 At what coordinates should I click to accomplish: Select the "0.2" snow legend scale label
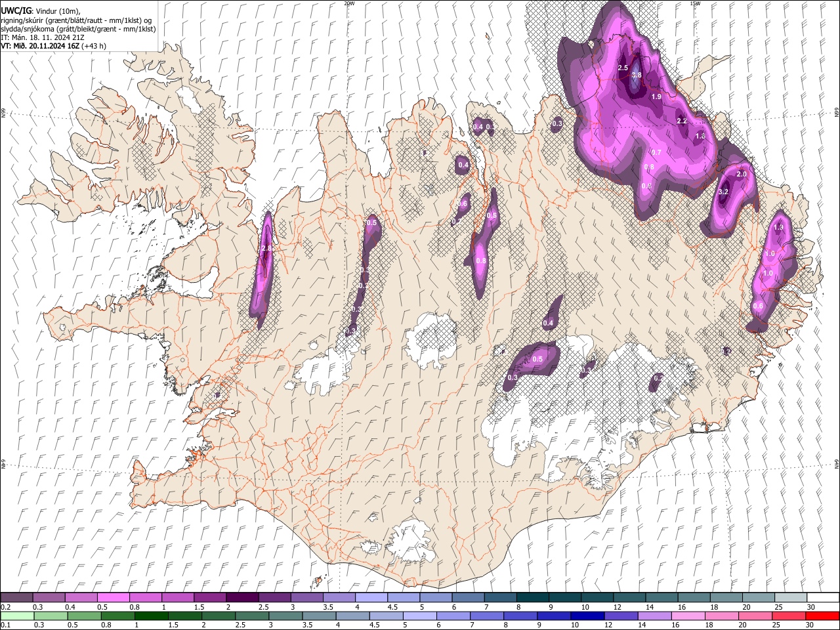pyautogui.click(x=5, y=607)
